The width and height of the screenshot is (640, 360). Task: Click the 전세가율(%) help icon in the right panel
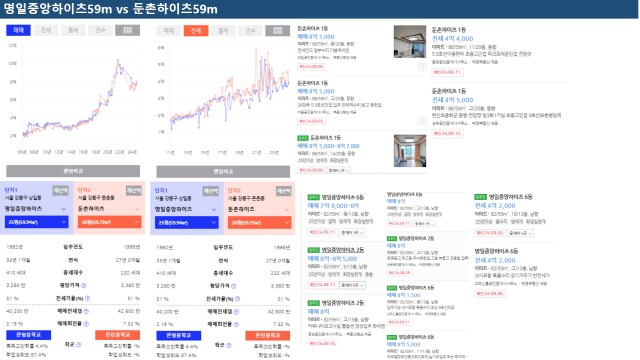238,299
